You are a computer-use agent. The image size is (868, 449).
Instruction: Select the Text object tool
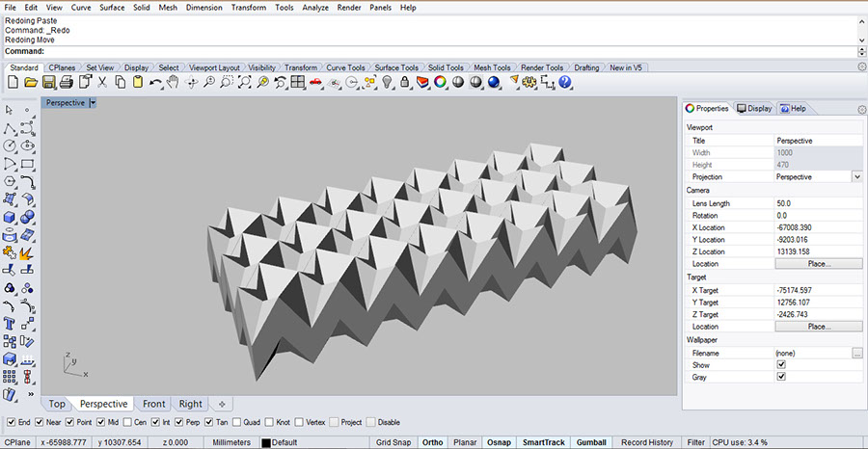(x=11, y=323)
